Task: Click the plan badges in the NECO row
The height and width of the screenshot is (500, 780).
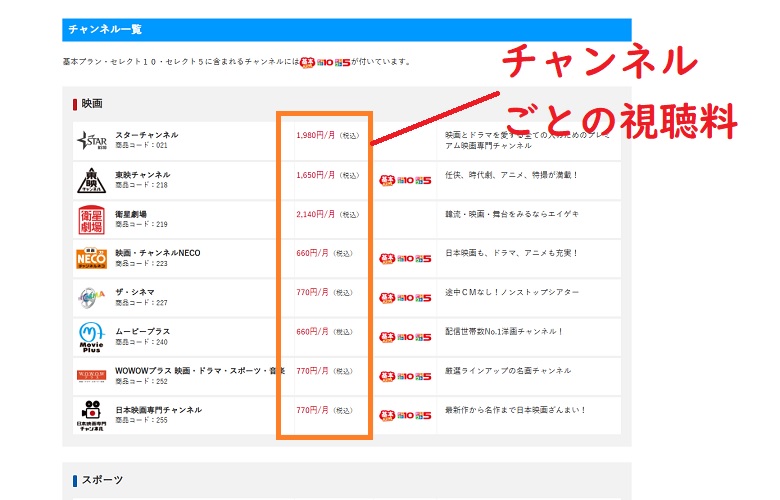Action: tap(405, 259)
